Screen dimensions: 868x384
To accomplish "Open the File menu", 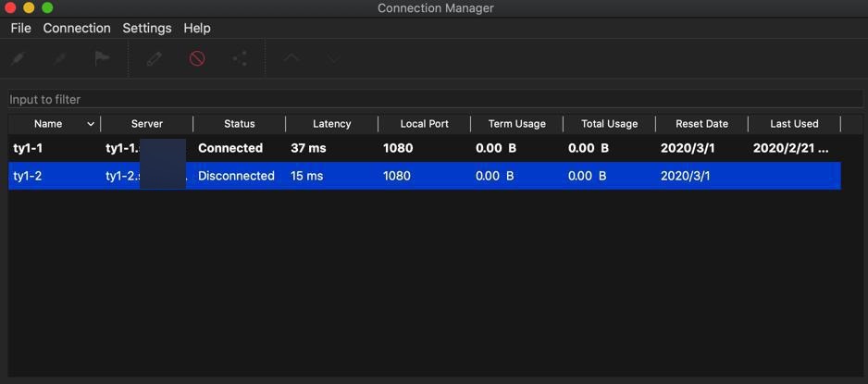I will (x=20, y=28).
